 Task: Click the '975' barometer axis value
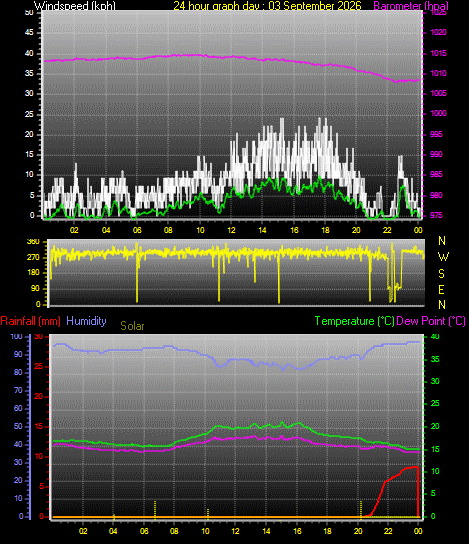(x=436, y=215)
